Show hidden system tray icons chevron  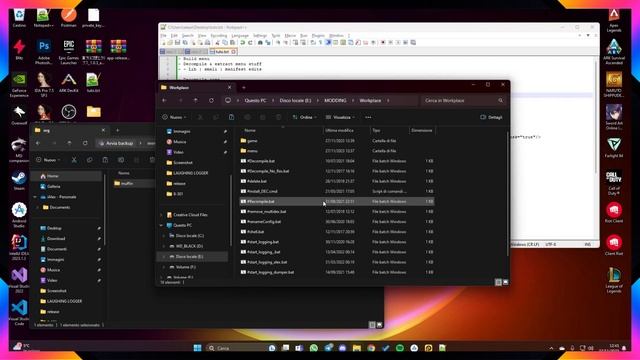point(551,348)
